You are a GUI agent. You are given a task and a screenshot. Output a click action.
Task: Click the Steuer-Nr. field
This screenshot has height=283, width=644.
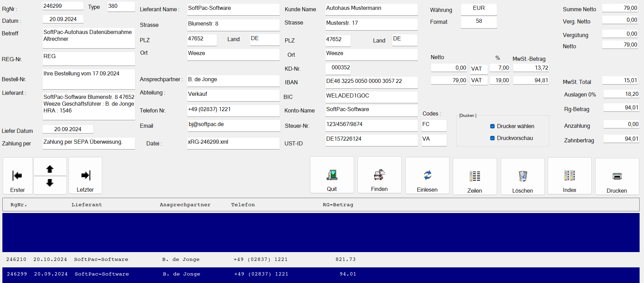pyautogui.click(x=372, y=126)
